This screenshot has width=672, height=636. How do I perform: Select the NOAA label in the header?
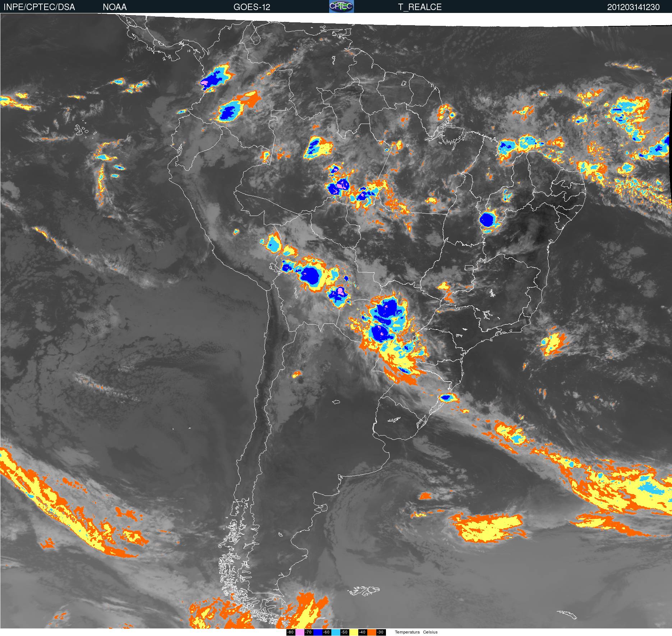[115, 7]
